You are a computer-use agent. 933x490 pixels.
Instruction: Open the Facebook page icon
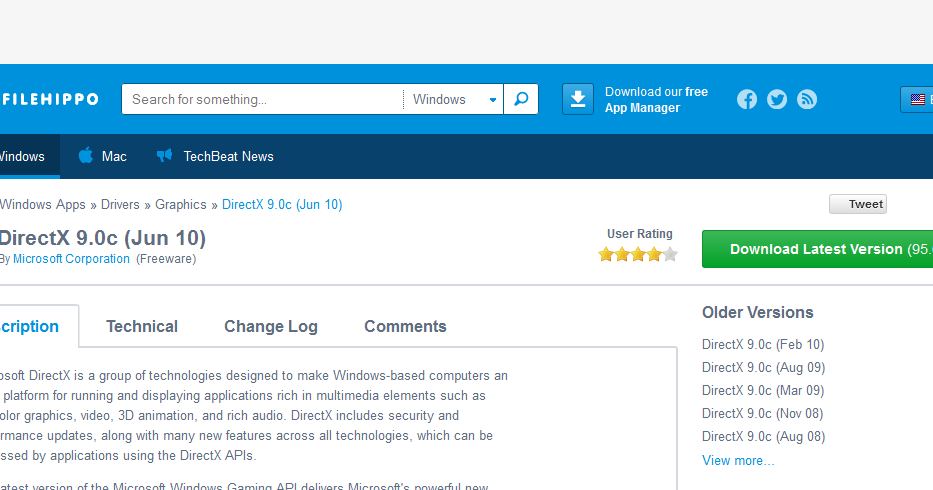tap(747, 99)
